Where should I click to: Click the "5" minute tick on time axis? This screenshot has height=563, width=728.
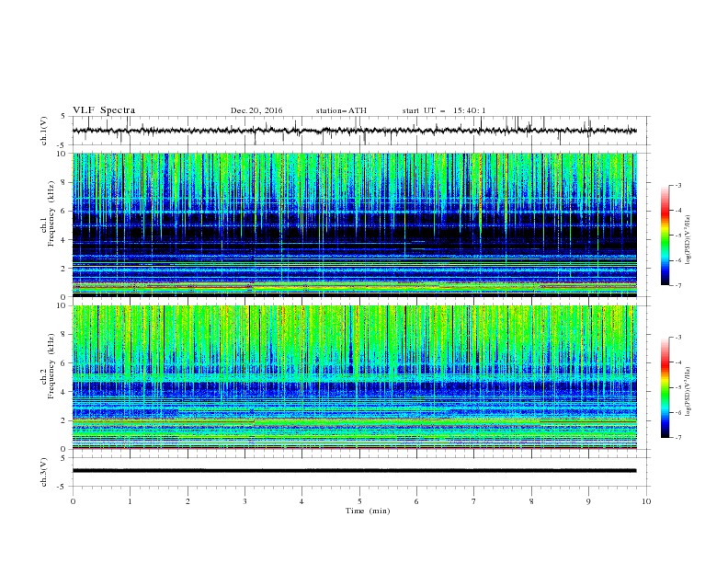pos(359,501)
